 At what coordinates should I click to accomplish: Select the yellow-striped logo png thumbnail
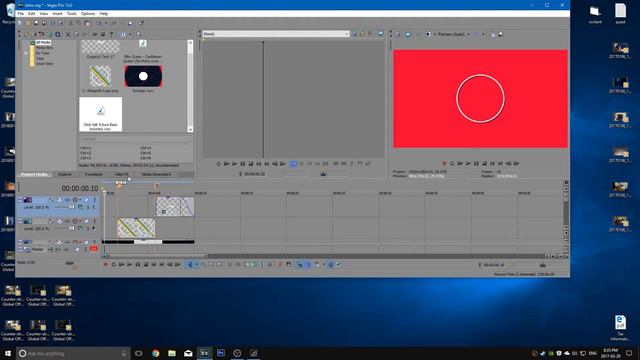[100, 76]
